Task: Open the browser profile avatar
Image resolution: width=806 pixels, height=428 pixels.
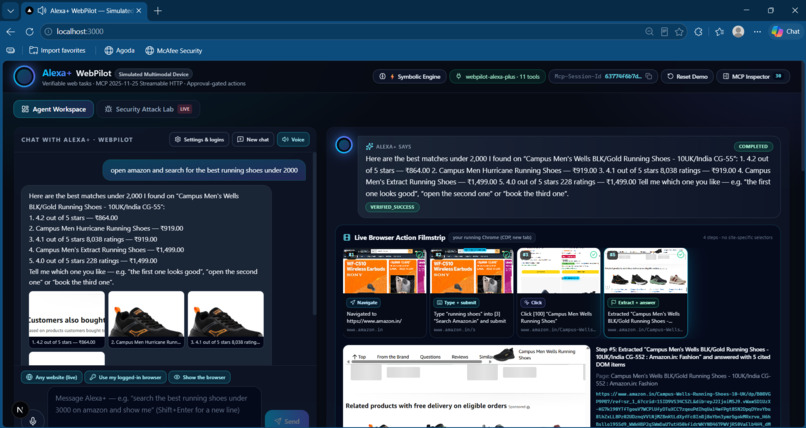Action: point(738,32)
